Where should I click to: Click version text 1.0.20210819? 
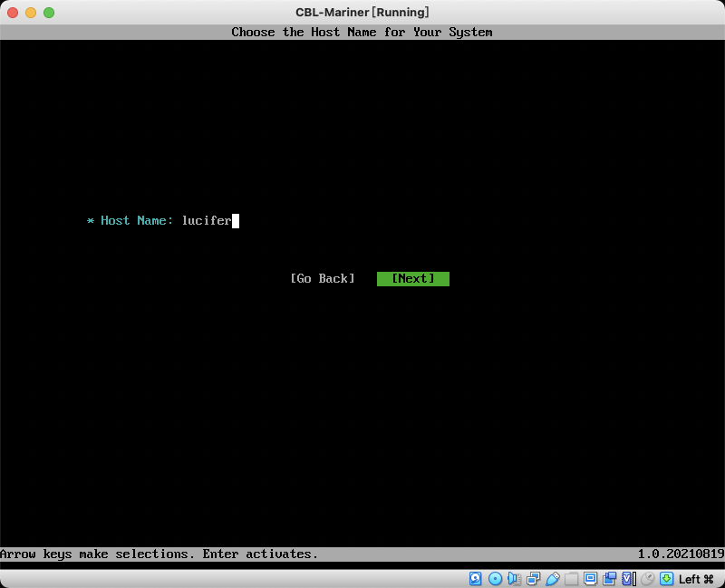pos(681,554)
